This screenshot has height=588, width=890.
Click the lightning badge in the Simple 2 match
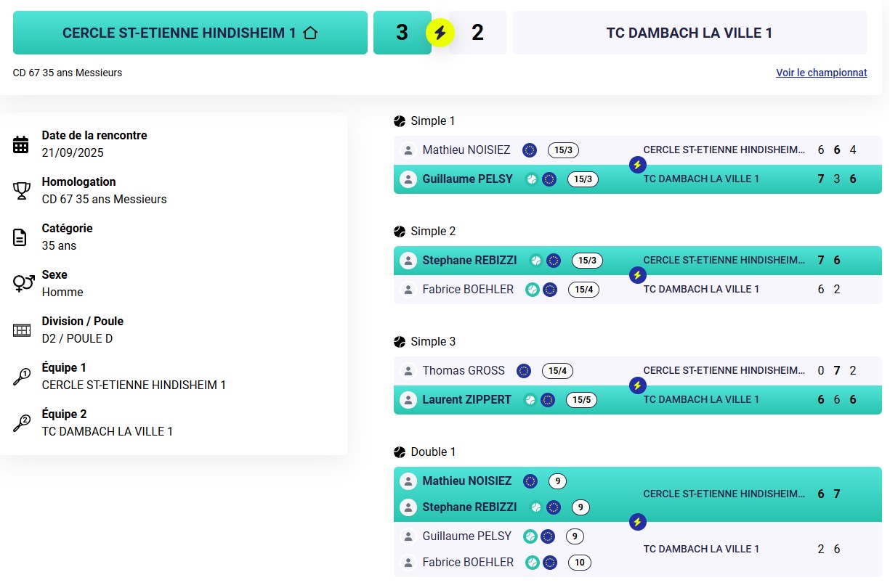pos(637,275)
